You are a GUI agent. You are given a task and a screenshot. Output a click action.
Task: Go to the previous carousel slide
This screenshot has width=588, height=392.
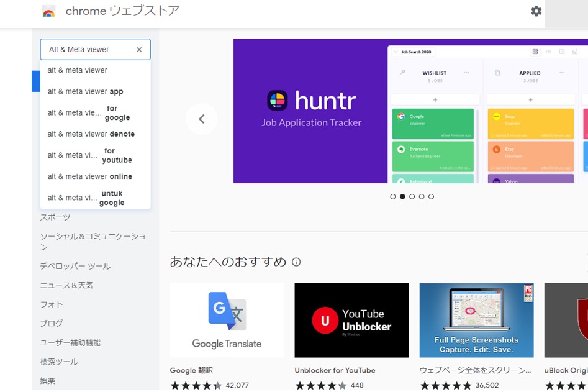201,119
